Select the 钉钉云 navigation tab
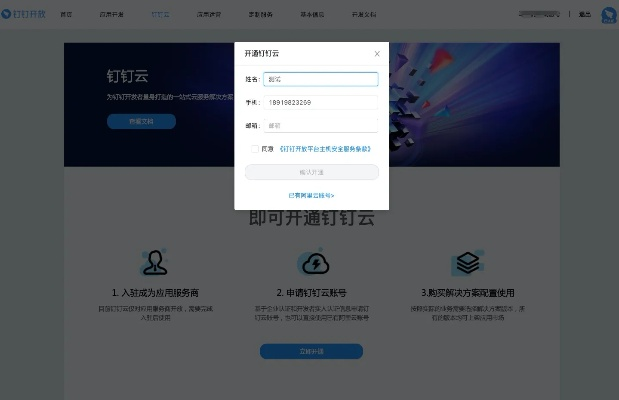Screen dimensions: 619x400 click(x=160, y=16)
